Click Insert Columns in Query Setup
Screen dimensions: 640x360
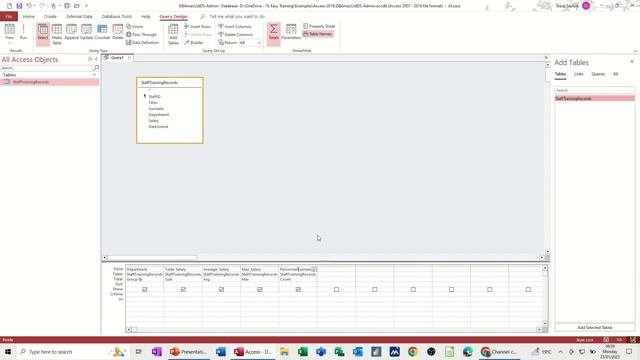pos(235,27)
